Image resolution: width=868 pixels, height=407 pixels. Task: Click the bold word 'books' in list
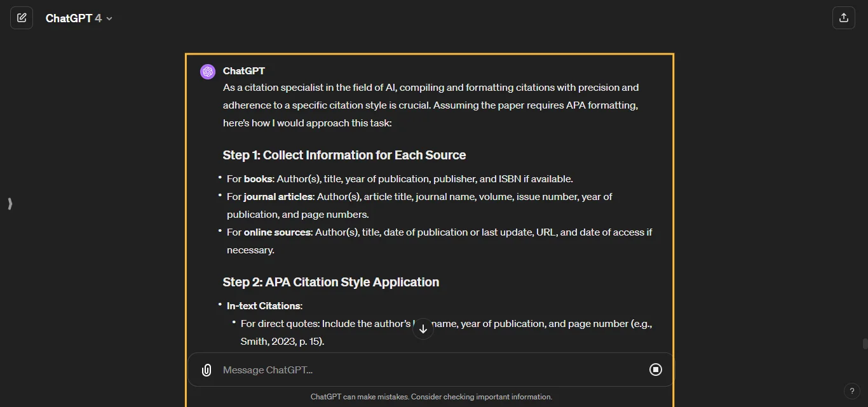pos(258,178)
